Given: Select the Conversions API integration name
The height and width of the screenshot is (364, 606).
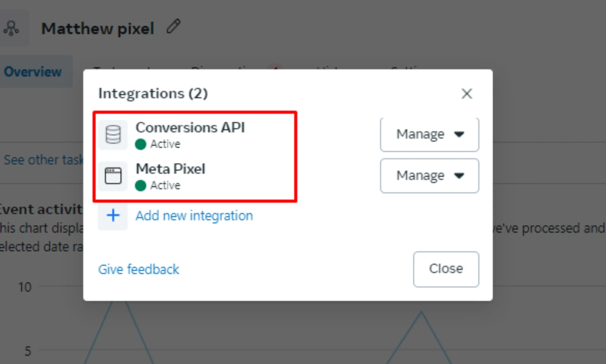Looking at the screenshot, I should pyautogui.click(x=190, y=128).
